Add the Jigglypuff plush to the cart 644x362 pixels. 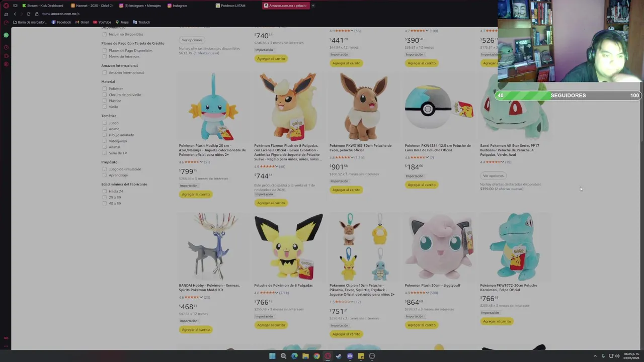coord(422,325)
